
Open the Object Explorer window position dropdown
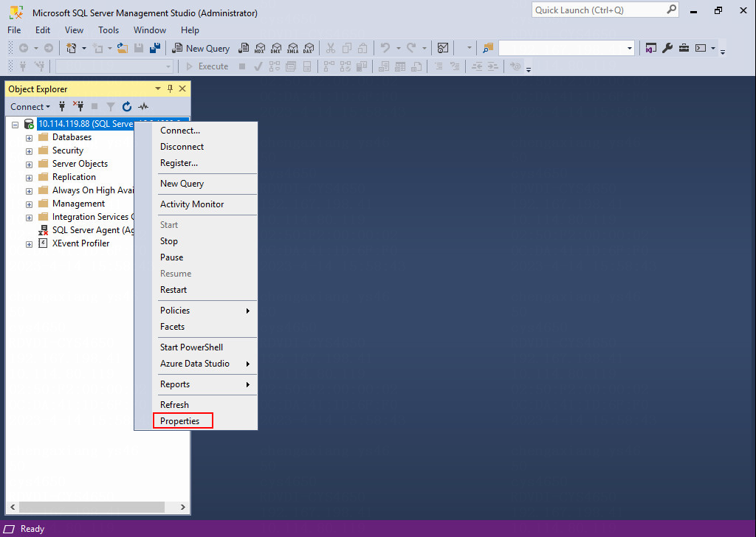coord(158,89)
